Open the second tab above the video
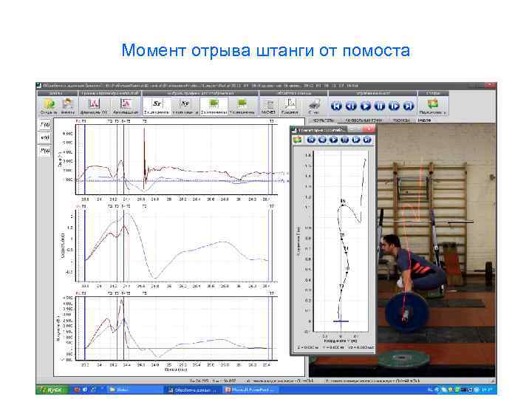The width and height of the screenshot is (532, 399). pos(364,120)
